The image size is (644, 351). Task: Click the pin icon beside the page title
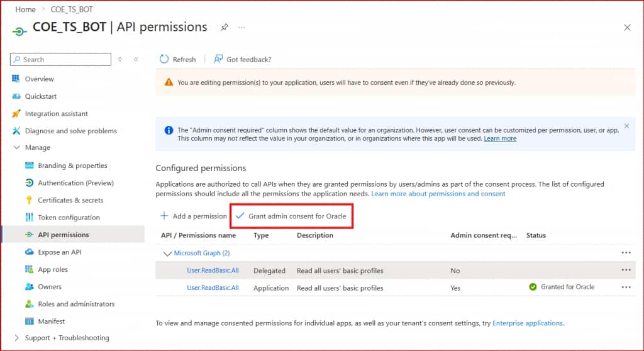point(225,28)
